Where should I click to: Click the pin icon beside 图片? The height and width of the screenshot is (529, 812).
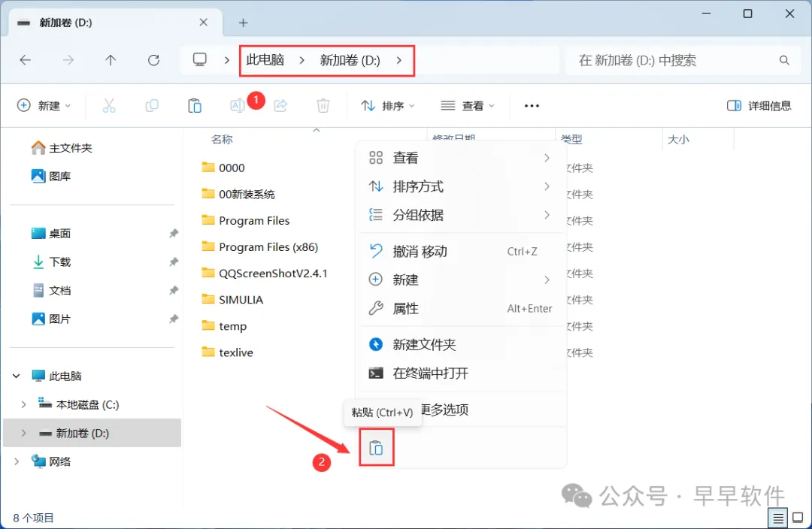(174, 319)
